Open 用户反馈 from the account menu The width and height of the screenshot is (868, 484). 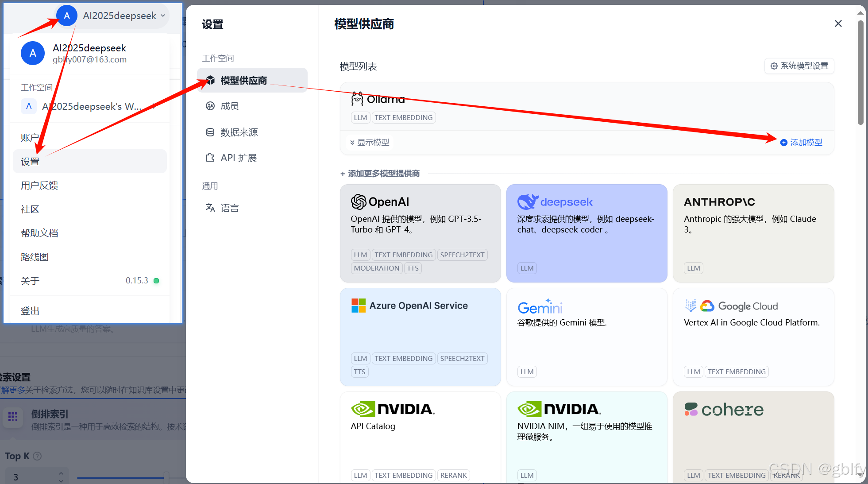[90, 186]
